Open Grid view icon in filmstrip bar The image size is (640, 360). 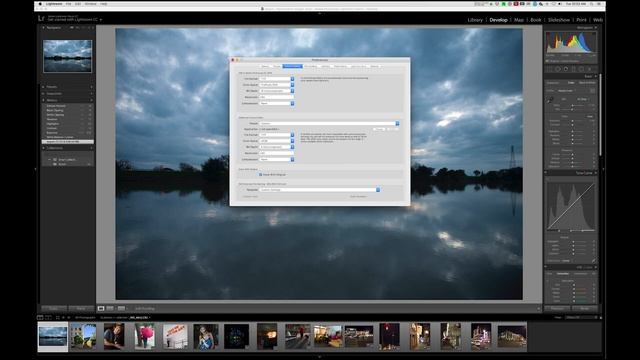coord(58,317)
